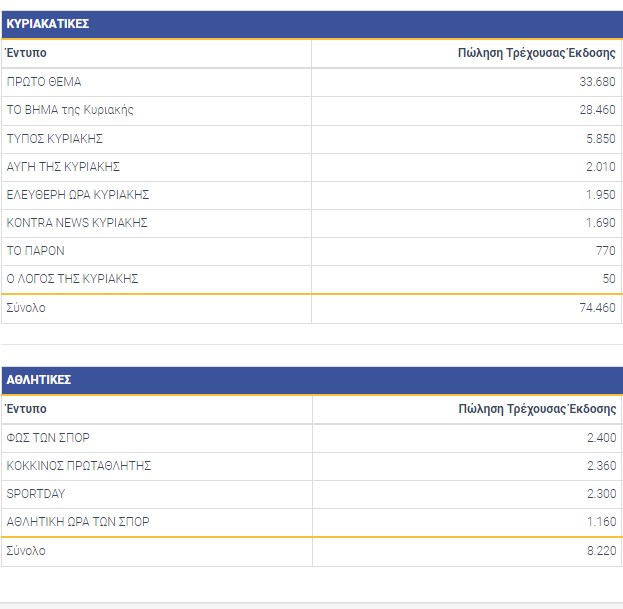Click the ΤΥΠΟΣ ΚΥΡΙΑΚΗΣ newspaper name
This screenshot has height=609, width=623.
coord(55,138)
